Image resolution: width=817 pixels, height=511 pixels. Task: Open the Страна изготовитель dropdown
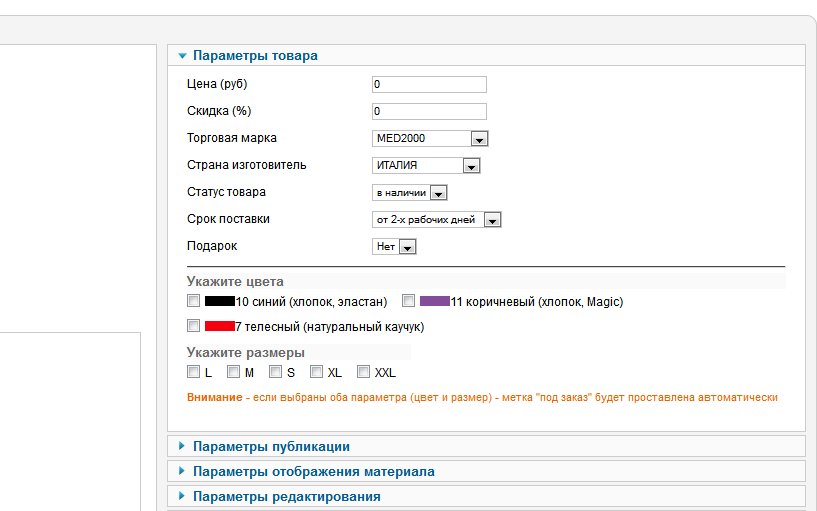pyautogui.click(x=472, y=166)
